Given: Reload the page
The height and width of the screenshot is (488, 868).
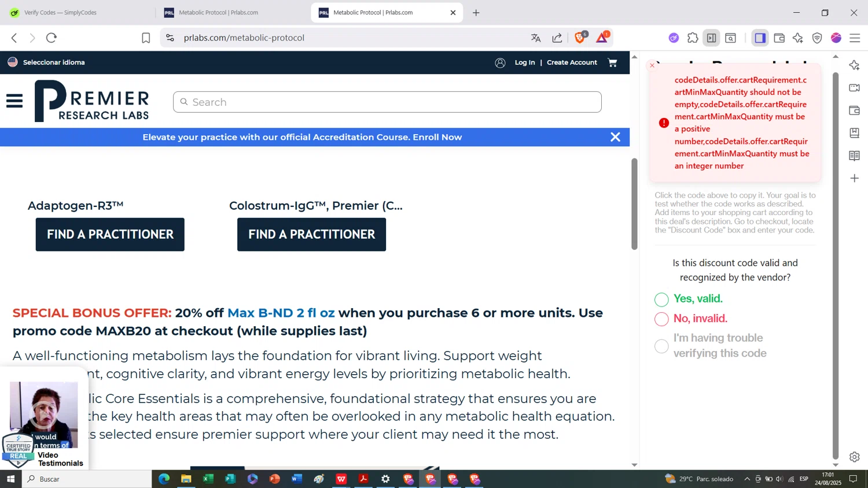Looking at the screenshot, I should tap(52, 38).
